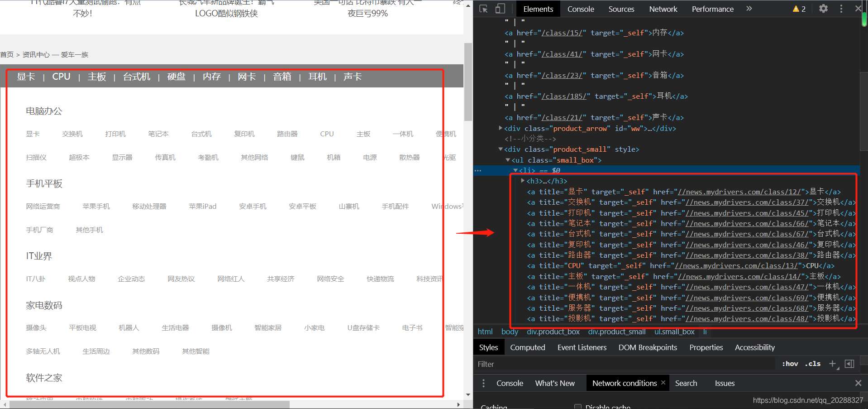Toggle the device toolbar icon
The image size is (868, 409).
coord(500,9)
